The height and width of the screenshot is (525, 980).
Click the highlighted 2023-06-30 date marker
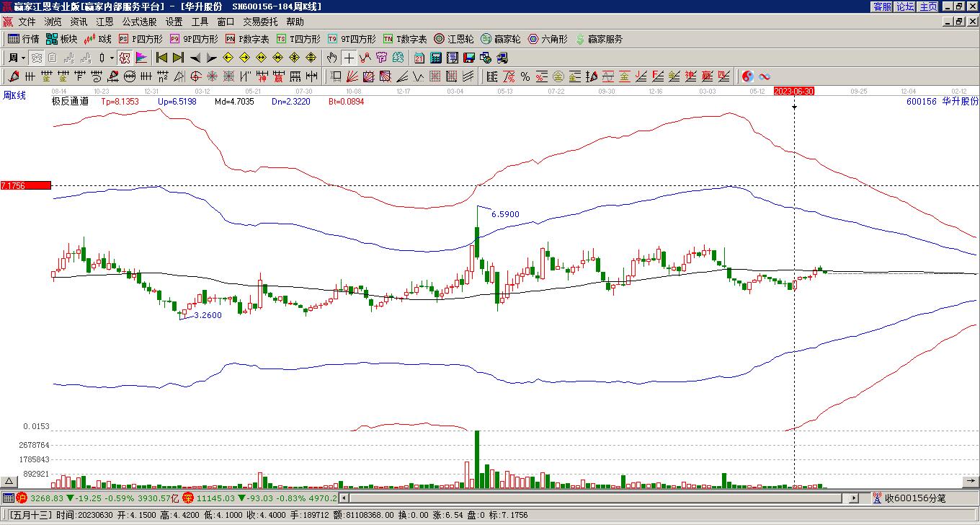tap(794, 91)
